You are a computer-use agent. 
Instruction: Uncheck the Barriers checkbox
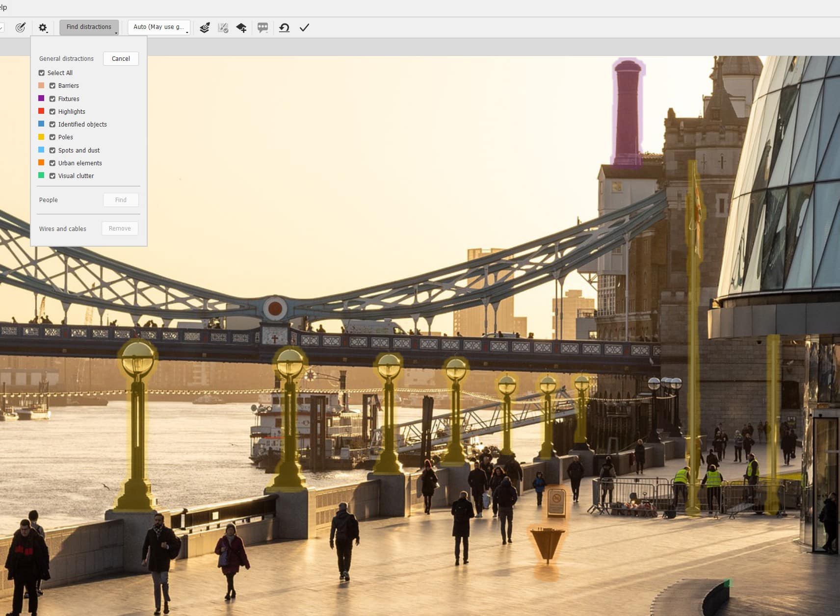pyautogui.click(x=52, y=85)
